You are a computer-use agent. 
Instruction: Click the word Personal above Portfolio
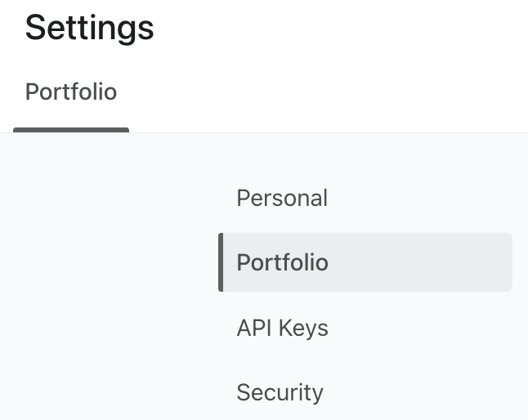point(282,199)
